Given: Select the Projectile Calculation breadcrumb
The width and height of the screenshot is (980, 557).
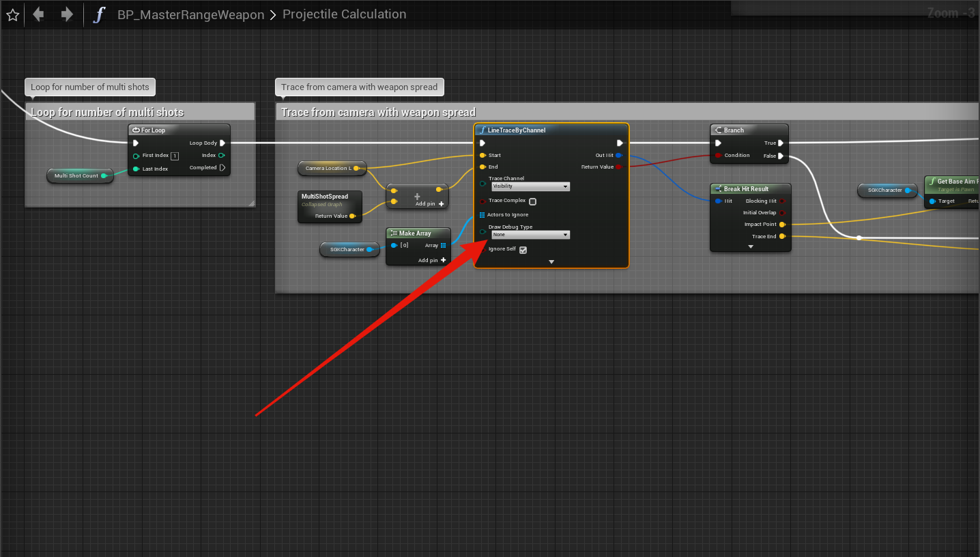Looking at the screenshot, I should [x=344, y=14].
